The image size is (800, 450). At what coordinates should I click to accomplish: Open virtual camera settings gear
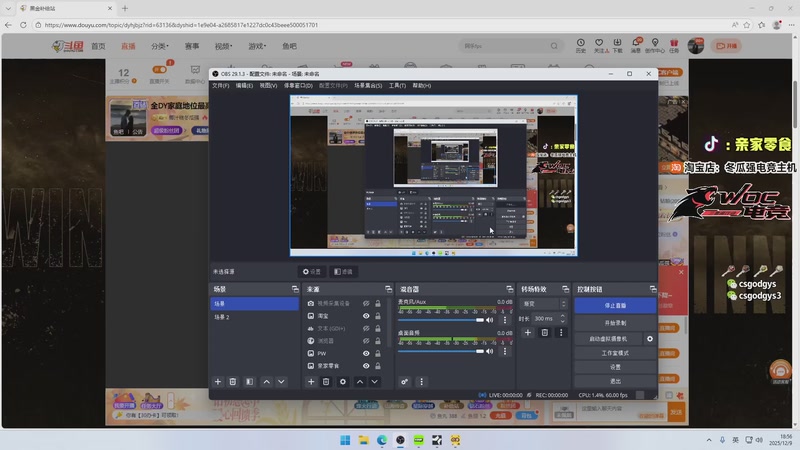649,339
